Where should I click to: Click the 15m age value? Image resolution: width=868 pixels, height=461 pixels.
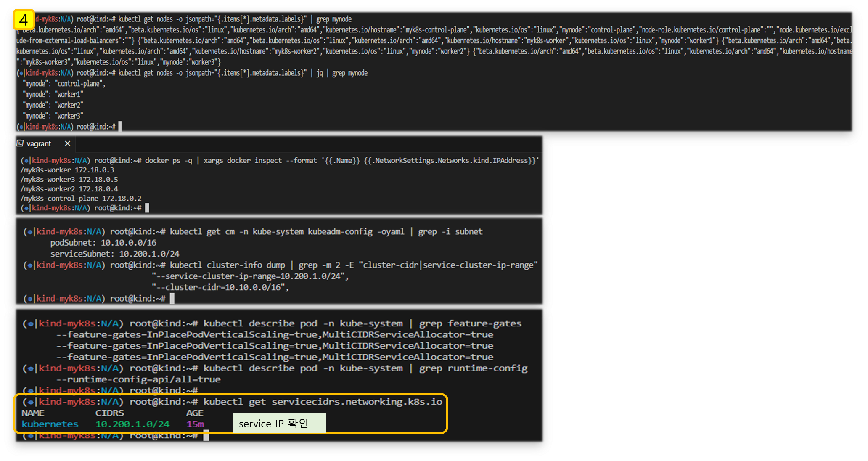click(x=195, y=424)
